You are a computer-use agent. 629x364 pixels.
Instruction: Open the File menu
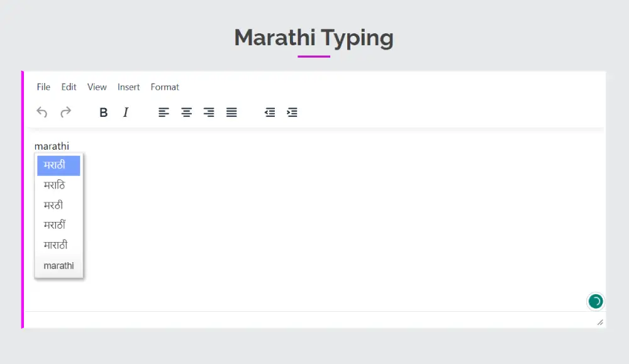[43, 87]
